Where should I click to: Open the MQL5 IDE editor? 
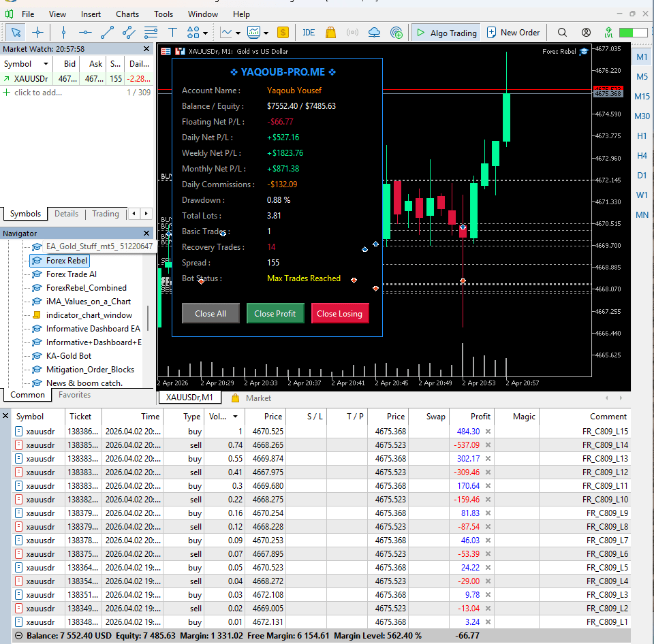309,32
